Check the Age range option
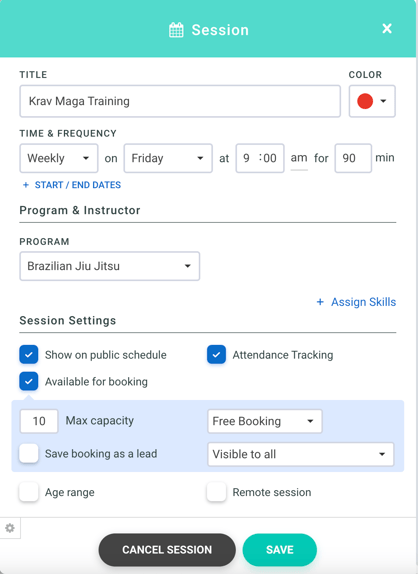This screenshot has width=418, height=574. 29,492
